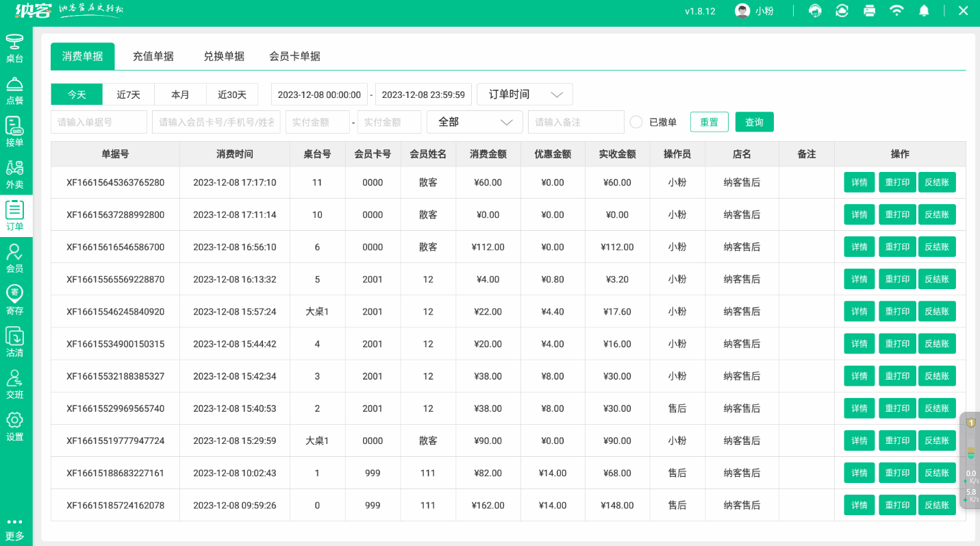
Task: Open the start date picker field
Action: pyautogui.click(x=319, y=94)
